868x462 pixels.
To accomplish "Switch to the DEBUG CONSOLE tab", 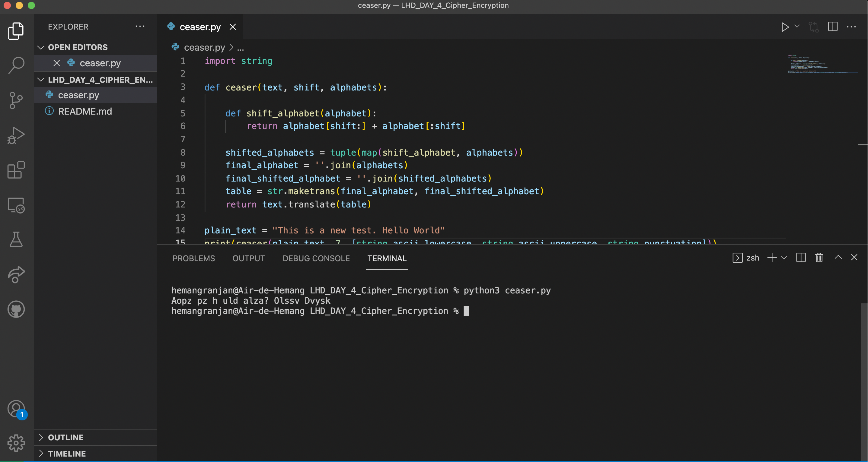I will 316,258.
